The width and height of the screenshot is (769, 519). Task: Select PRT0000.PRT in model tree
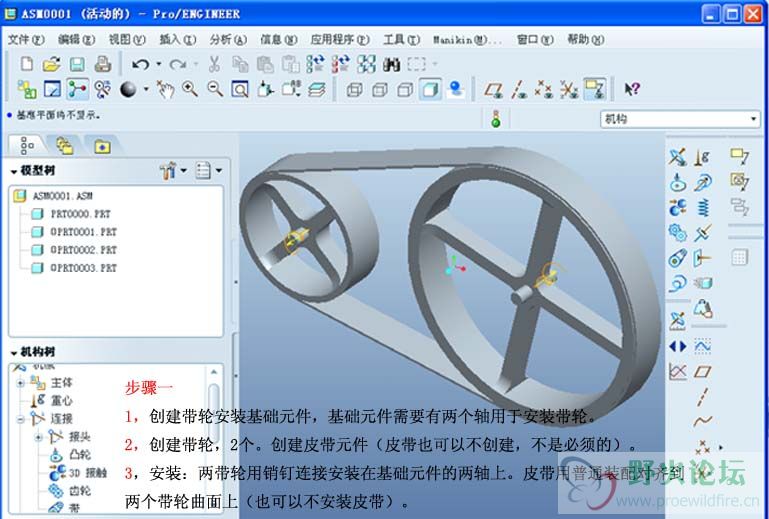tap(80, 214)
